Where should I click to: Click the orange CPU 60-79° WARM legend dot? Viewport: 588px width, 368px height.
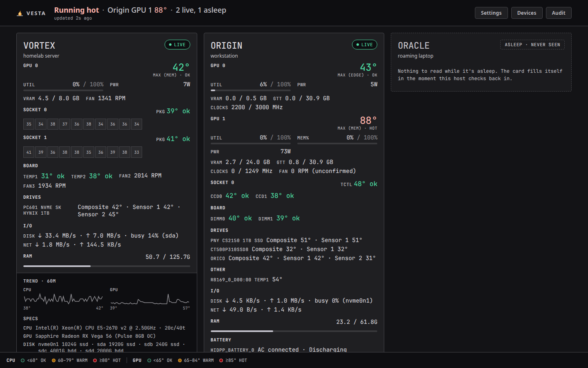(54, 360)
